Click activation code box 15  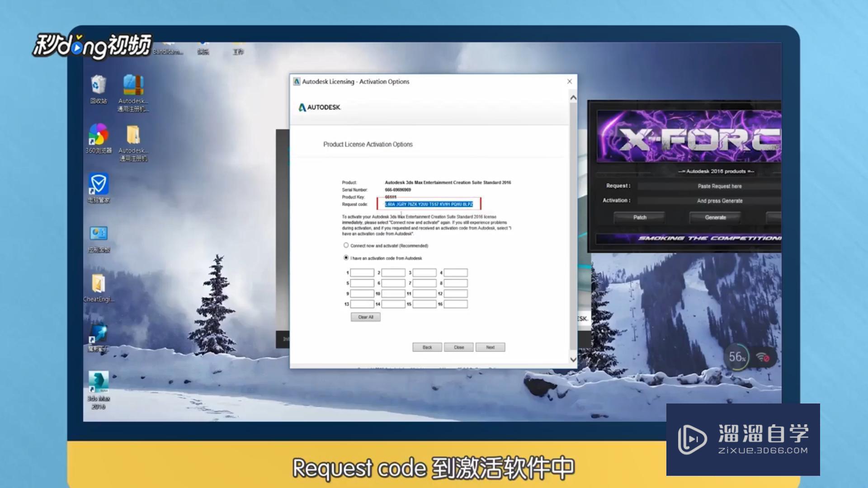coord(425,304)
